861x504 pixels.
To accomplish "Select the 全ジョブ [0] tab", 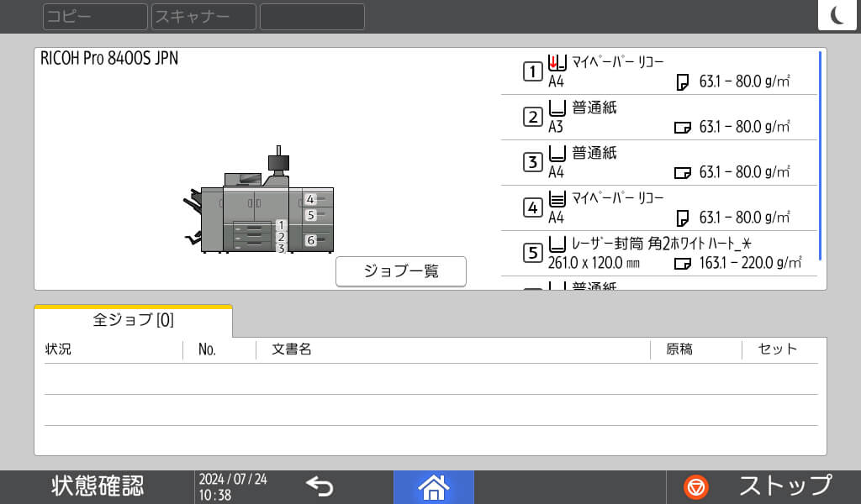I will pyautogui.click(x=130, y=321).
